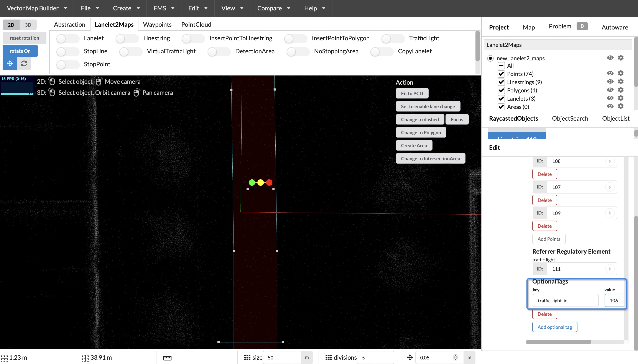The image size is (638, 364).
Task: Click the reset rotation button
Action: (25, 38)
